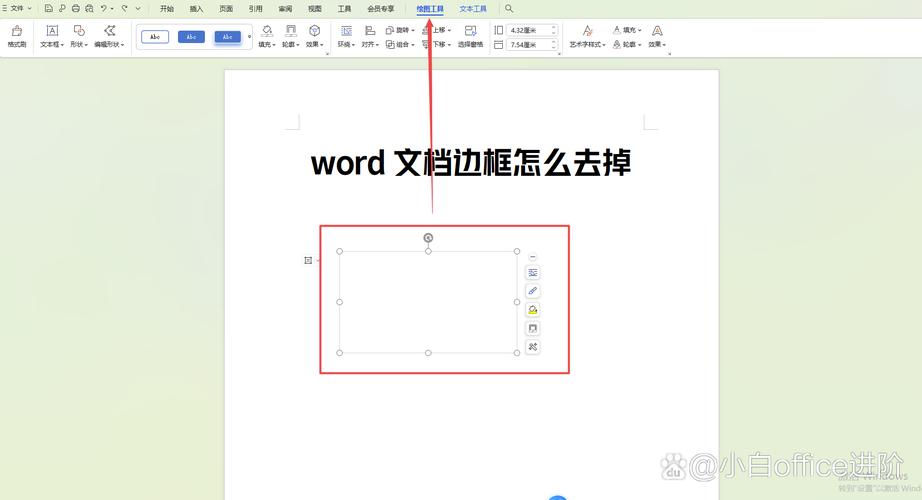Click 下移 send backward
This screenshot has width=922, height=500.
436,44
